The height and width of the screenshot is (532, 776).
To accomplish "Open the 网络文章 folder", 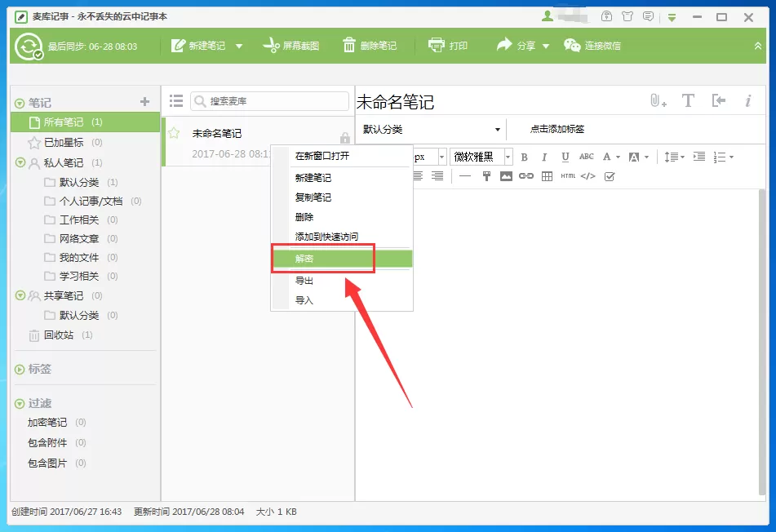I will pos(81,238).
